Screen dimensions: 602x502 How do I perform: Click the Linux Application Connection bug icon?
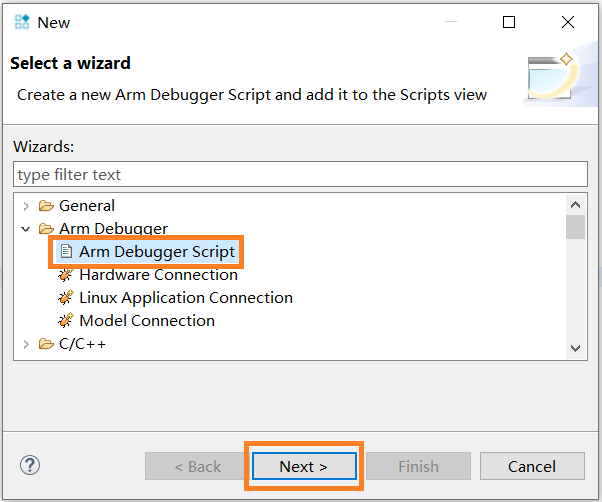67,298
